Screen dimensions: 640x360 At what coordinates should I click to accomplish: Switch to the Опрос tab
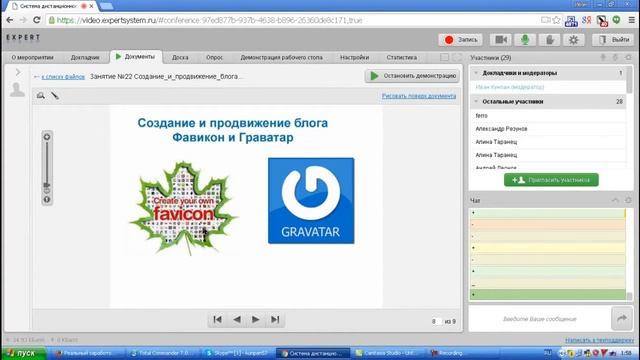click(214, 58)
